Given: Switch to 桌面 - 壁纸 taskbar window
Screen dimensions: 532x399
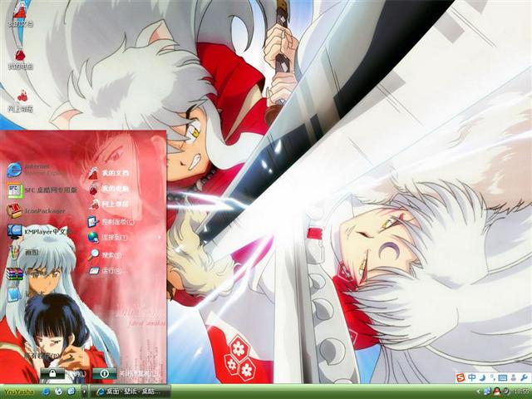Looking at the screenshot, I should click(x=131, y=392).
